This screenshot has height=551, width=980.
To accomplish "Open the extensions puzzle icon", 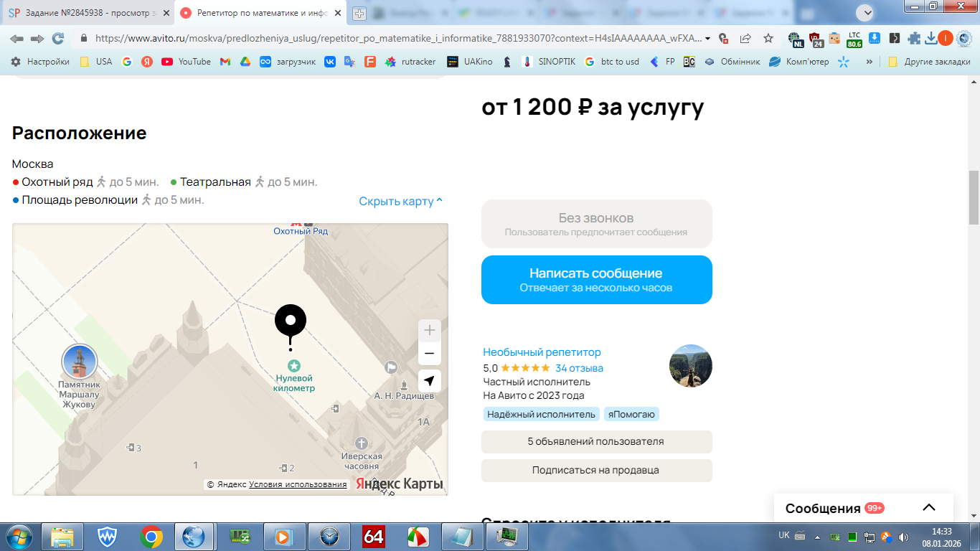I will [x=913, y=39].
